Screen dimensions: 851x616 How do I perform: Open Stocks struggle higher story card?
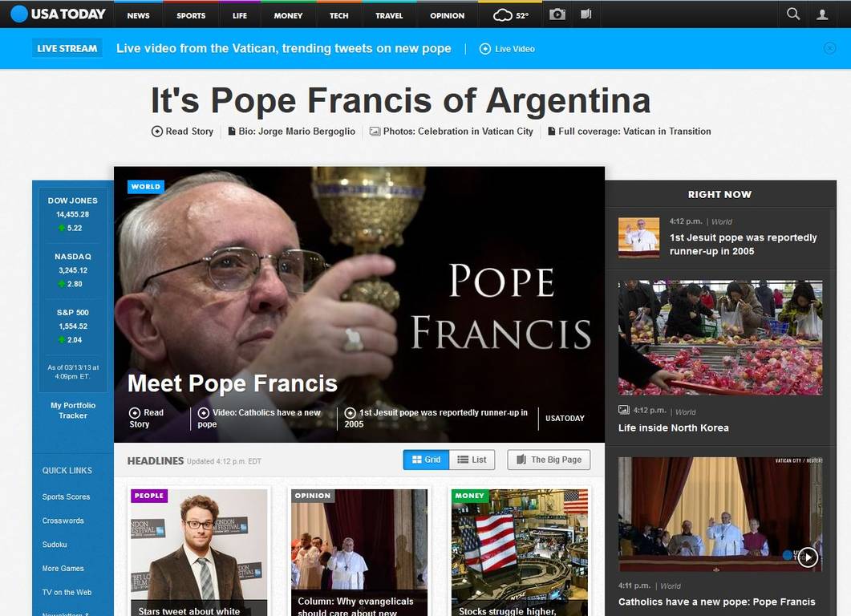pos(520,553)
